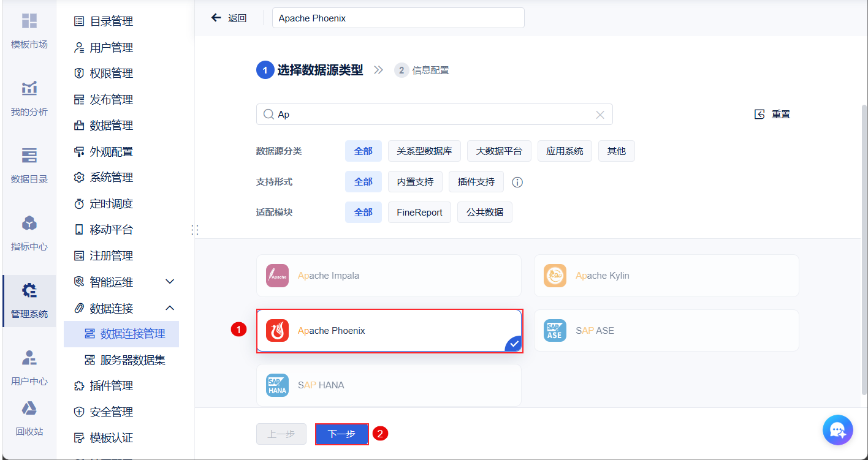The height and width of the screenshot is (460, 868).
Task: Click the reset icon beside 重置
Action: 760,115
